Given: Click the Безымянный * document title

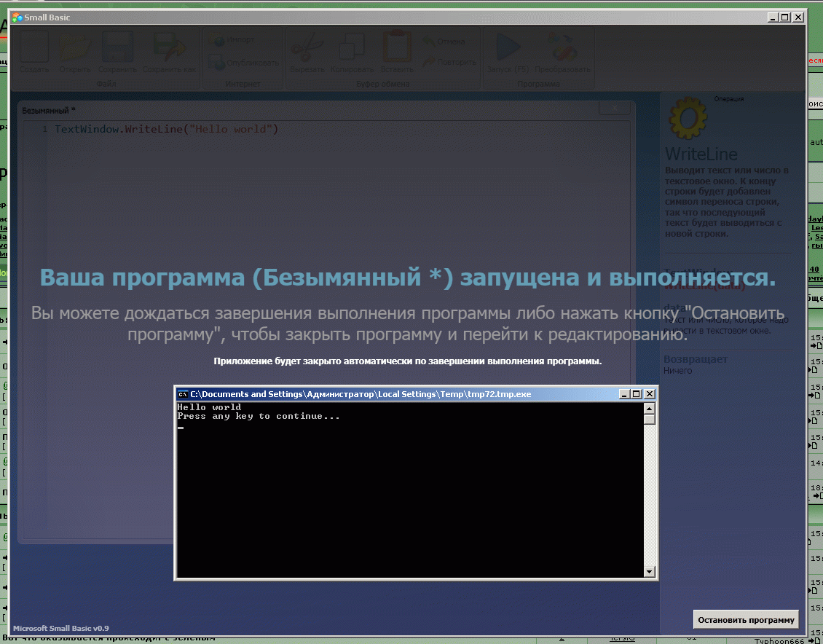Looking at the screenshot, I should [x=49, y=111].
